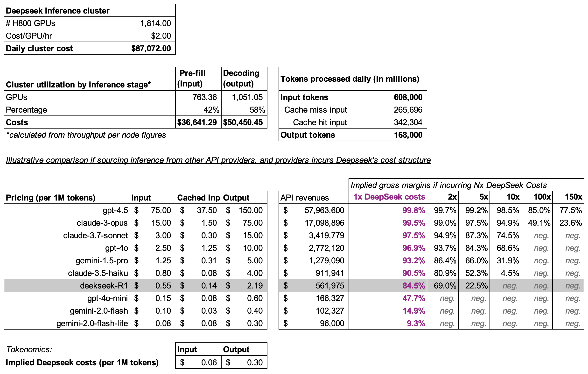Select the gpt-4.5 model name
This screenshot has width=588, height=374.
point(115,210)
